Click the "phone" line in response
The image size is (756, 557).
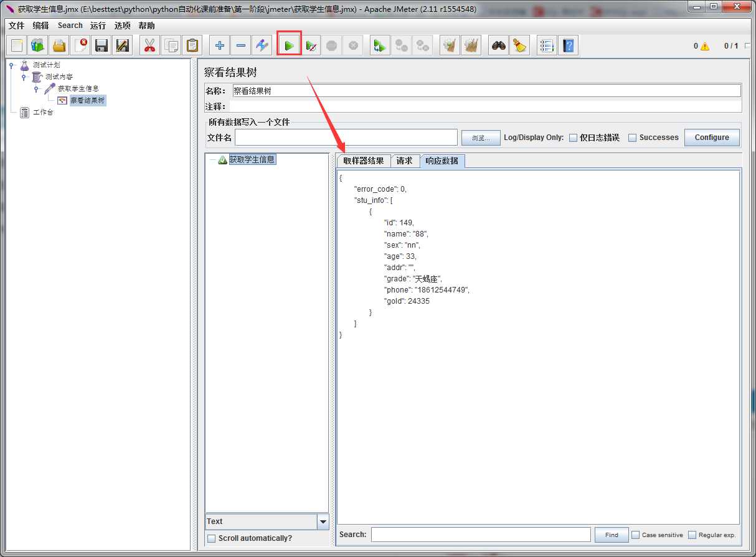tap(427, 290)
